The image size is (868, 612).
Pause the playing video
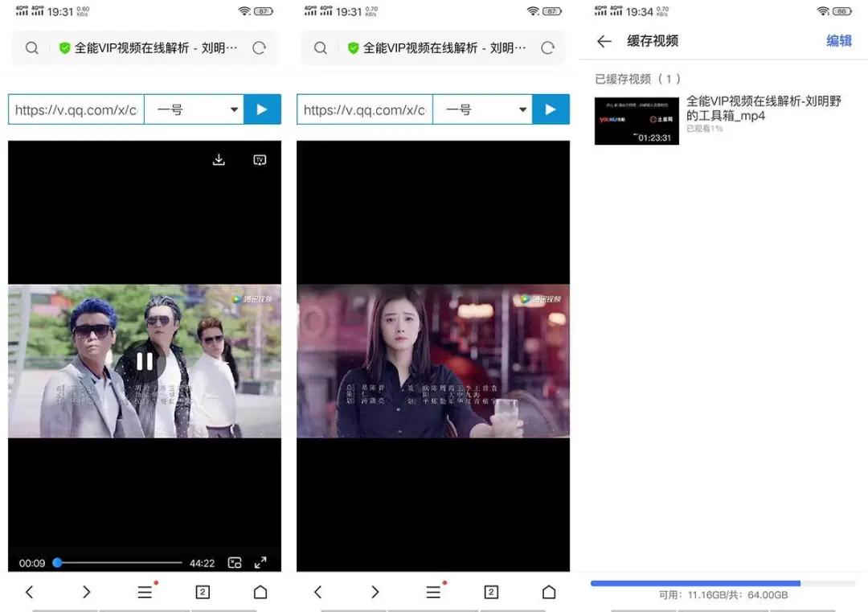[145, 362]
